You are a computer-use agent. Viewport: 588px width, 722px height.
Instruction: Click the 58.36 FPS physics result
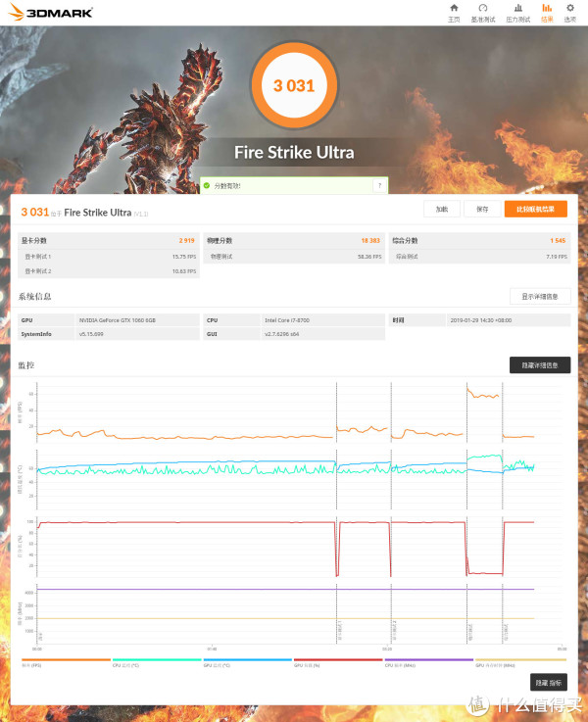[x=369, y=257]
